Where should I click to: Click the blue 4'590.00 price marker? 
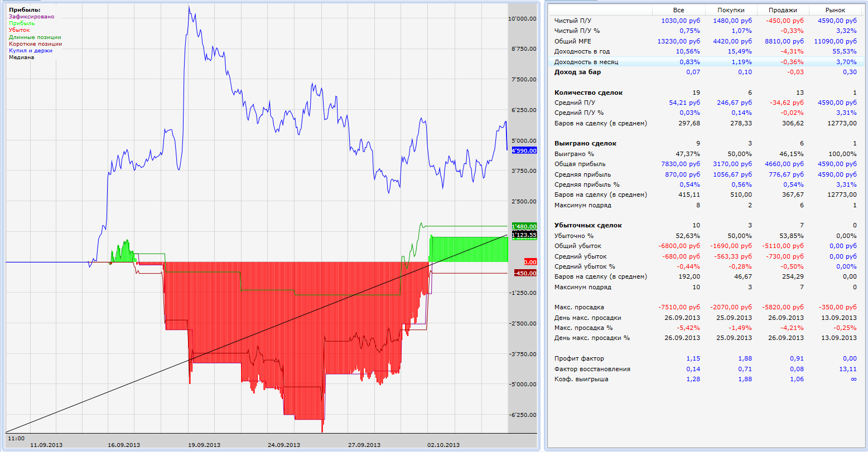[x=523, y=150]
